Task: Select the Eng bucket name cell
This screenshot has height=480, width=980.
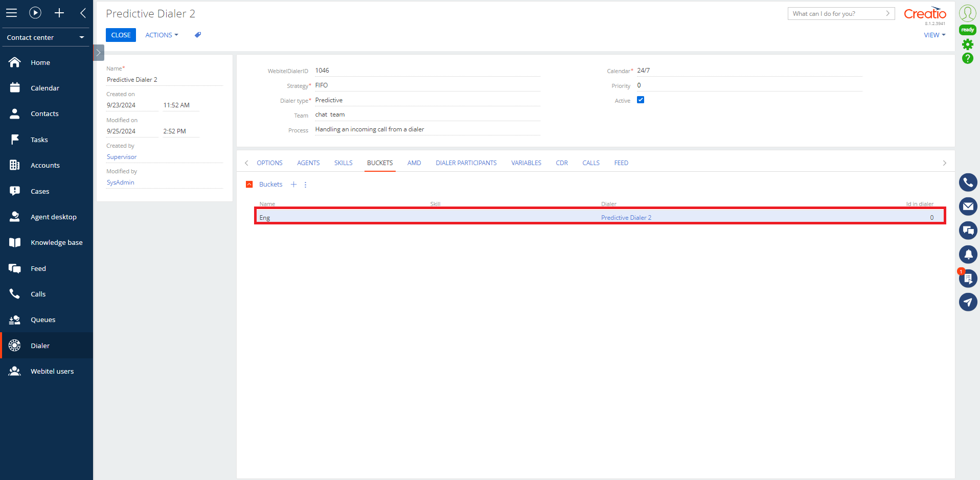Action: coord(265,218)
